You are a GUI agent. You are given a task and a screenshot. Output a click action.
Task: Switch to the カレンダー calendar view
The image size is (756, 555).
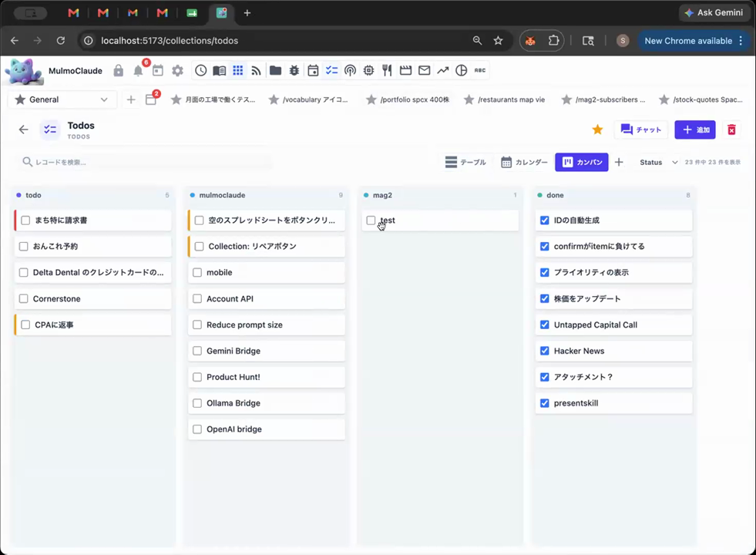tap(524, 163)
